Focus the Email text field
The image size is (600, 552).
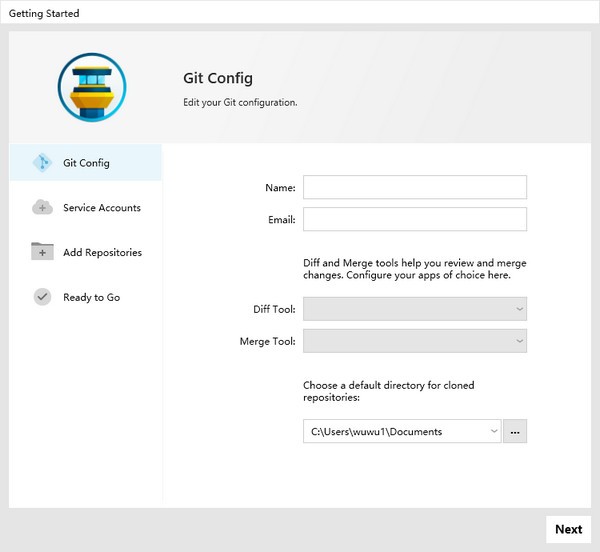pyautogui.click(x=414, y=219)
